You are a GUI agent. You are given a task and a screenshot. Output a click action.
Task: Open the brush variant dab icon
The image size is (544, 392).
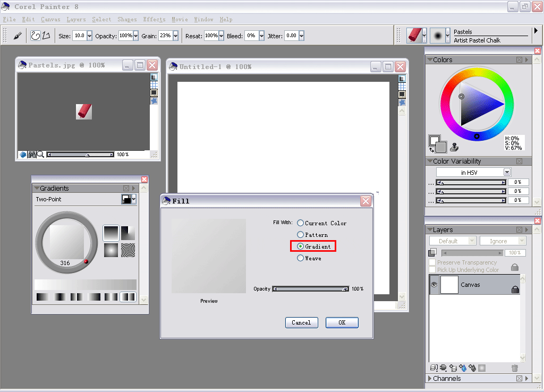pos(438,36)
